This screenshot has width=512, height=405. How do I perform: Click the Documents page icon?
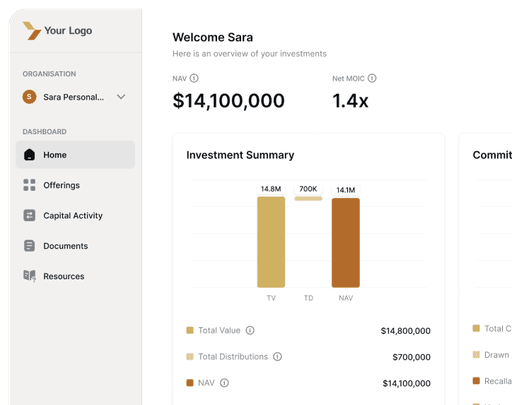[x=29, y=246]
